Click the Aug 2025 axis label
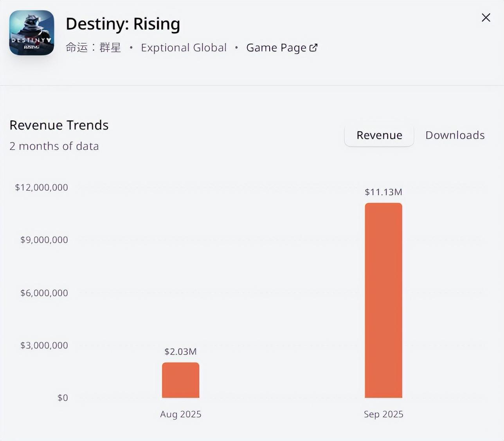Screen dimensions: 504x441 180,414
